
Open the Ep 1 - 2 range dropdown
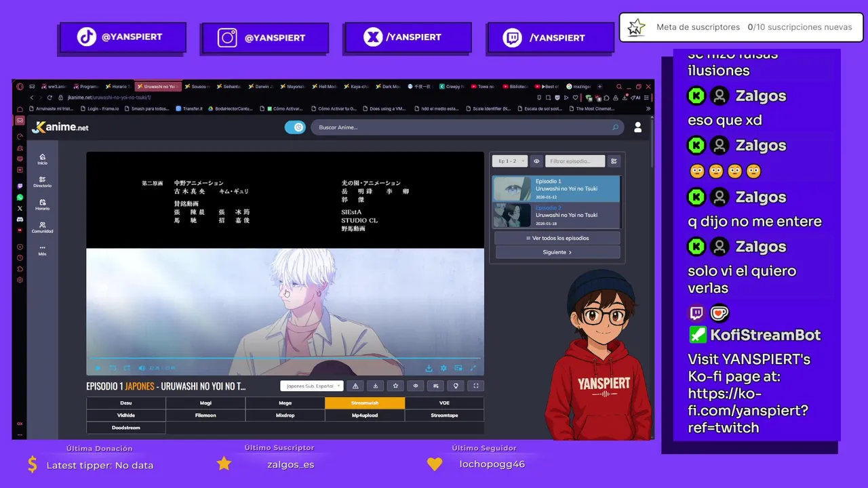point(510,161)
